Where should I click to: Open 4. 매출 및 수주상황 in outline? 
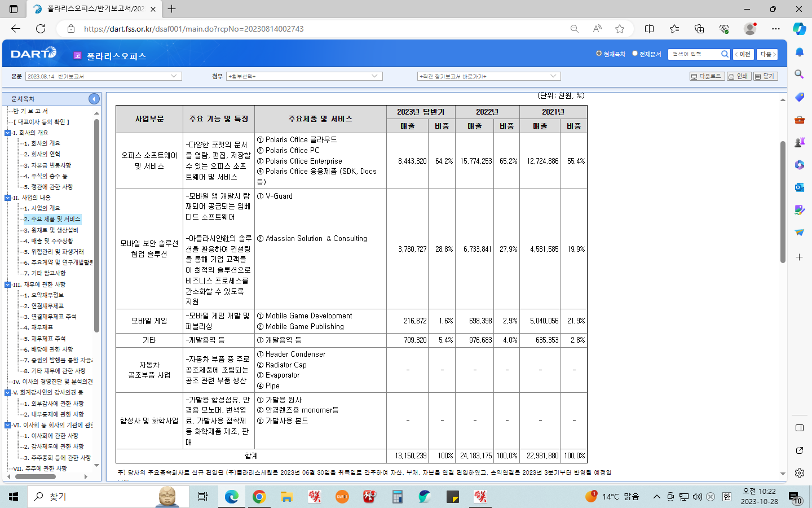[x=48, y=241]
